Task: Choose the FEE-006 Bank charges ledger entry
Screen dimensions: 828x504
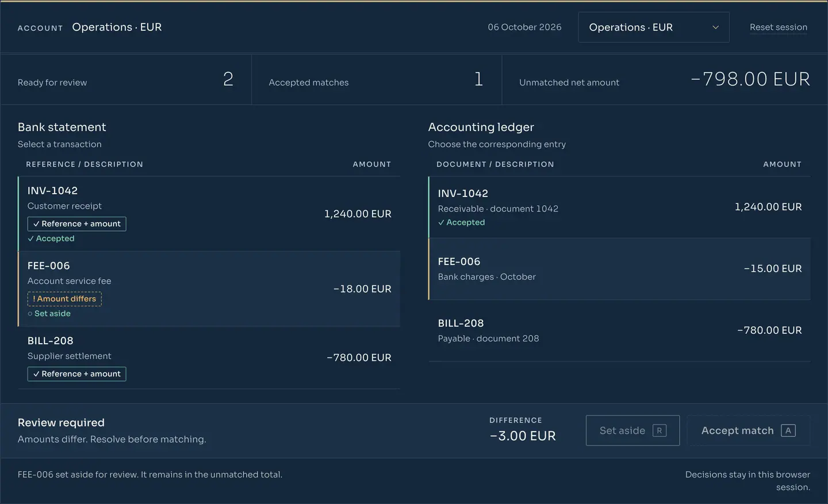Action: click(x=619, y=269)
